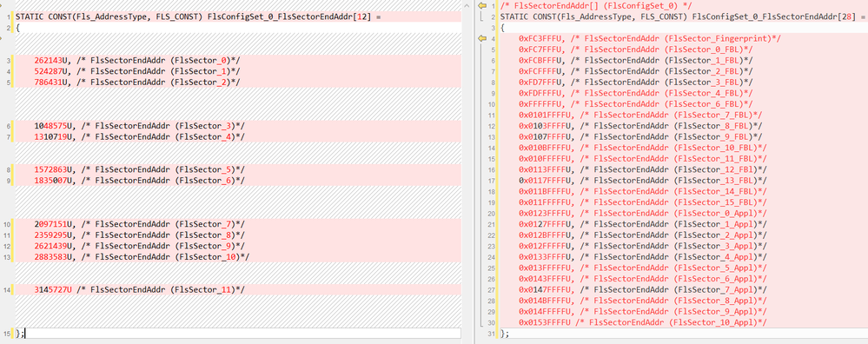The width and height of the screenshot is (868, 344).
Task: Select the 2883583U line for FlsSector_10
Action: [x=238, y=257]
